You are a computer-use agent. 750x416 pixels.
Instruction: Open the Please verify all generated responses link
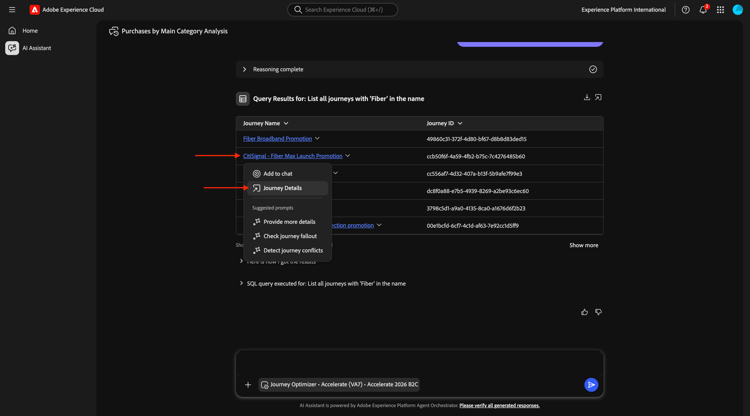coord(499,405)
